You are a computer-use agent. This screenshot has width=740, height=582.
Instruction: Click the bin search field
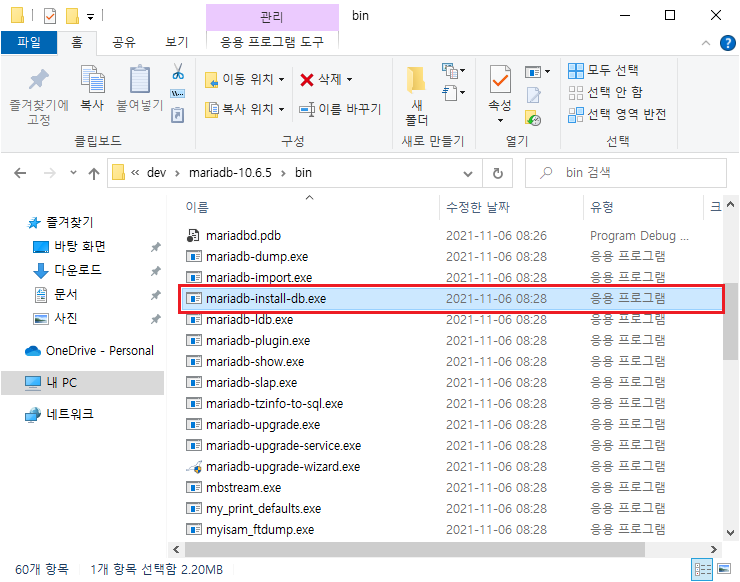click(x=626, y=173)
